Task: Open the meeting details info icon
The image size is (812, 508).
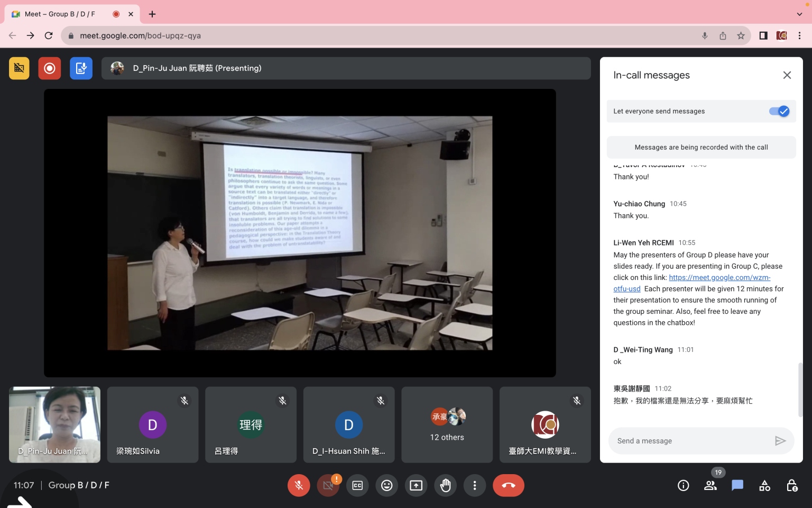Action: (x=684, y=485)
